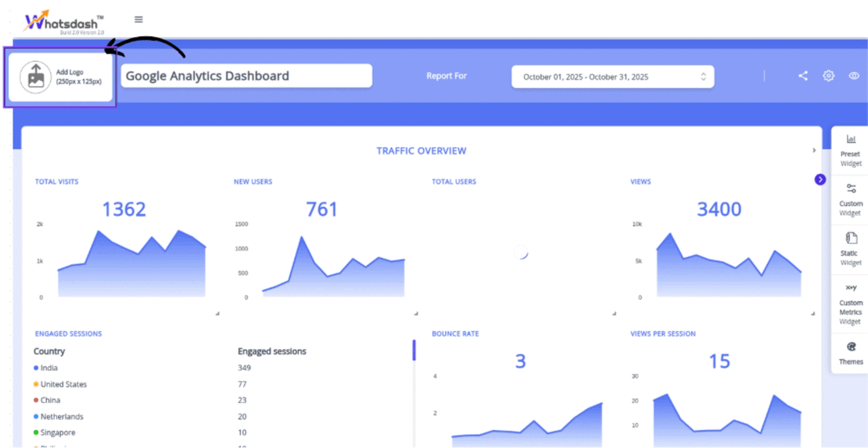868x448 pixels.
Task: Click the Views widget resize handle
Action: (x=813, y=313)
